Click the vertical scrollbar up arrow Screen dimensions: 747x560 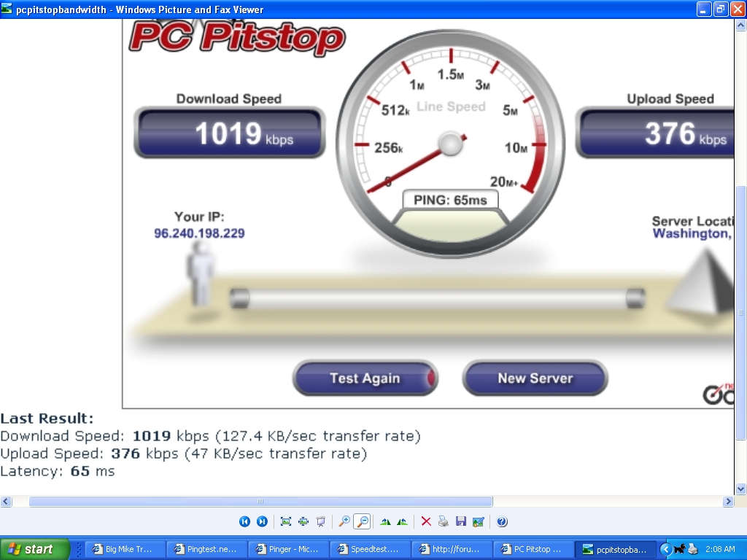741,26
